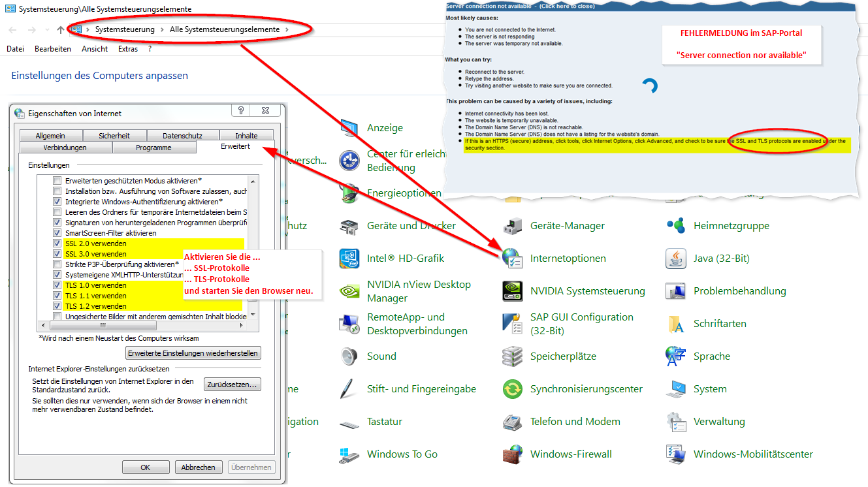The image size is (868, 487).
Task: Open the Heimnetzgruppe icon
Action: (675, 226)
